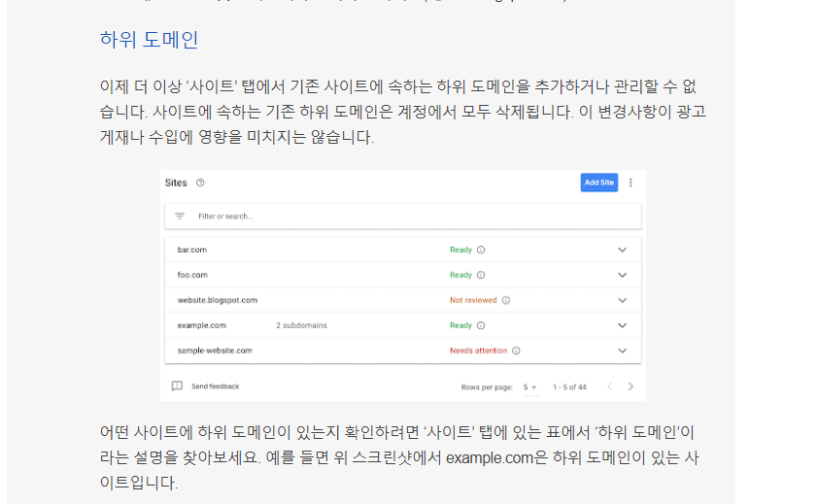818x504 pixels.
Task: Click the Ready status of foo.com
Action: click(460, 275)
